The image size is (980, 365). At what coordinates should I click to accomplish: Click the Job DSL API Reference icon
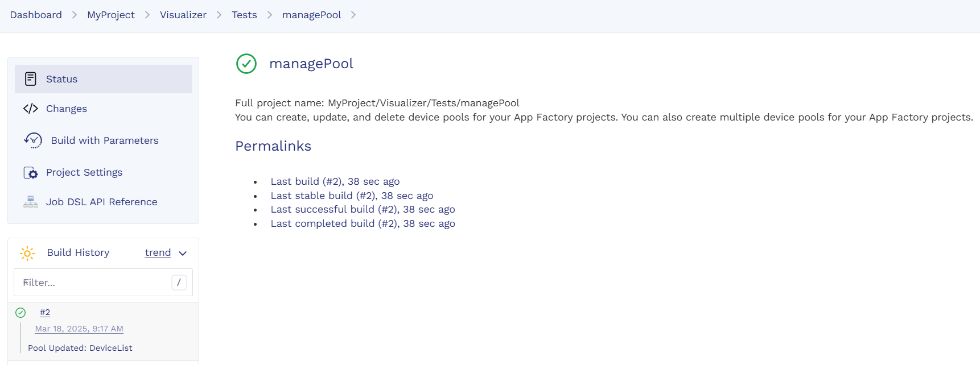coord(31,202)
